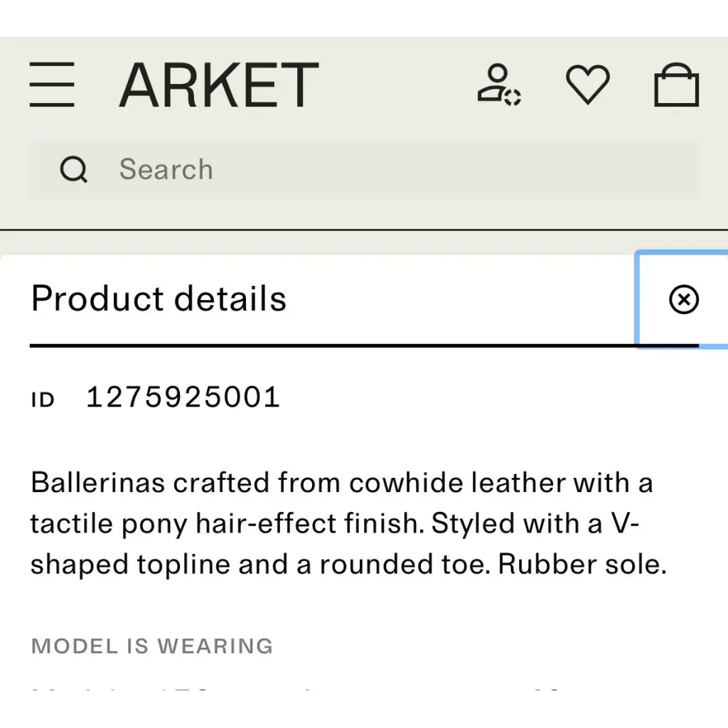The height and width of the screenshot is (728, 728).
Task: Click the "MODEL IS WEARING" section label
Action: point(152,646)
